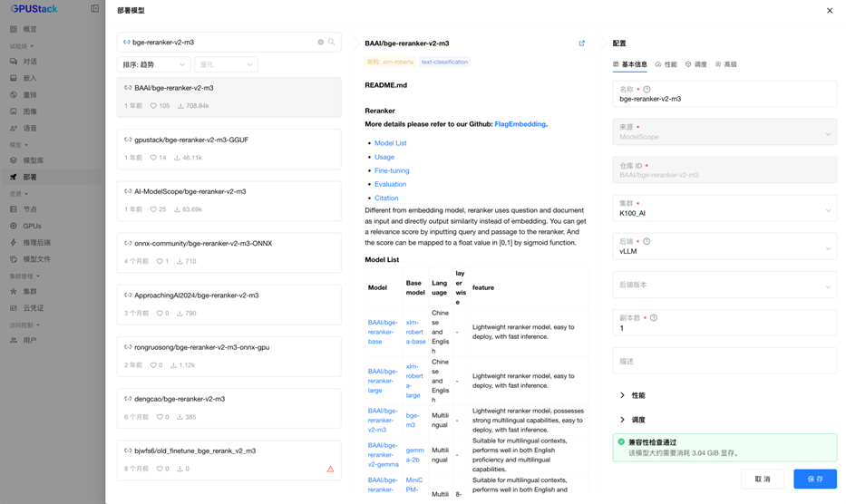Select onnx-community/bge-reranker-v2-m3-ONNX model card
Viewport: 846px width, 504px height.
229,253
